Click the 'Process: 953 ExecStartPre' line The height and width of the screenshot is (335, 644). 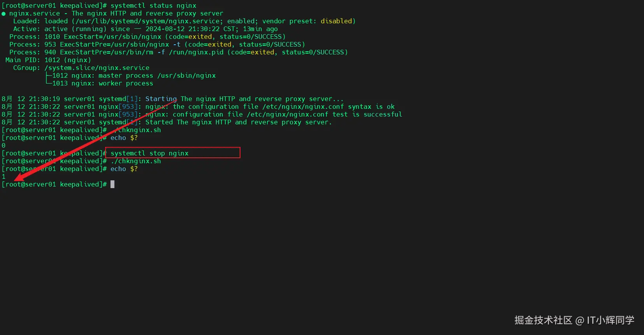click(157, 45)
